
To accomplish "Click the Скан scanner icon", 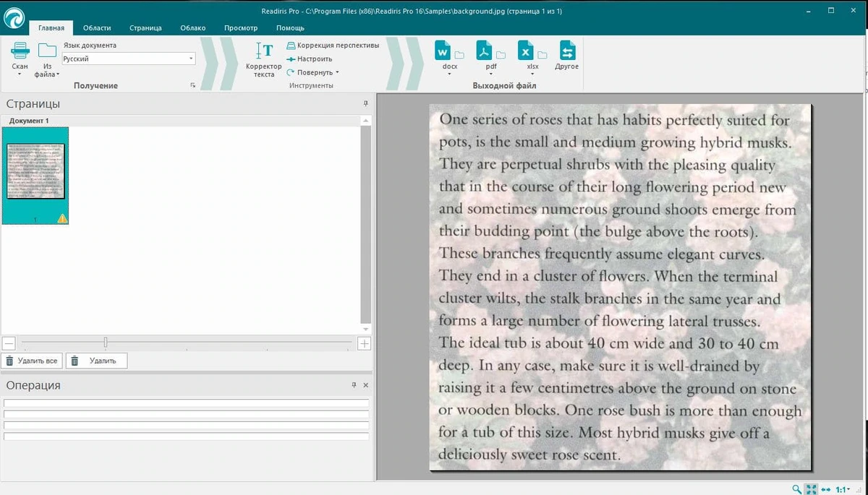I will click(x=20, y=51).
